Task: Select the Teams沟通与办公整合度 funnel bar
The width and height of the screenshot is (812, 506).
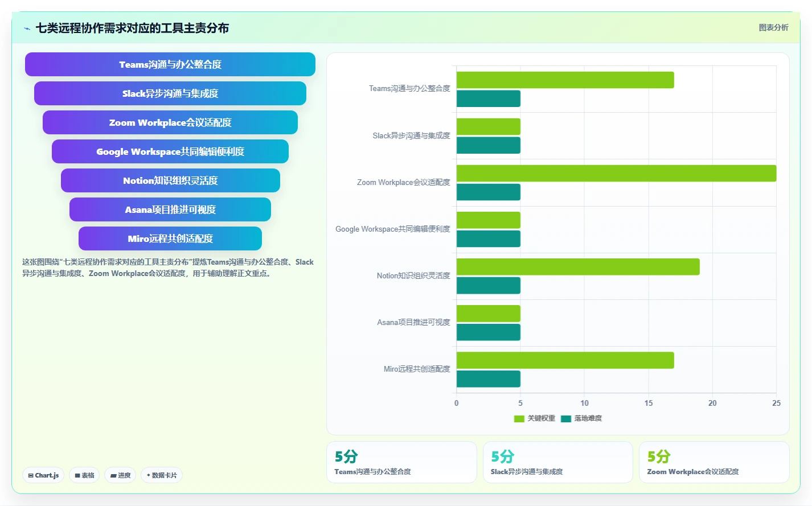Action: [x=170, y=64]
